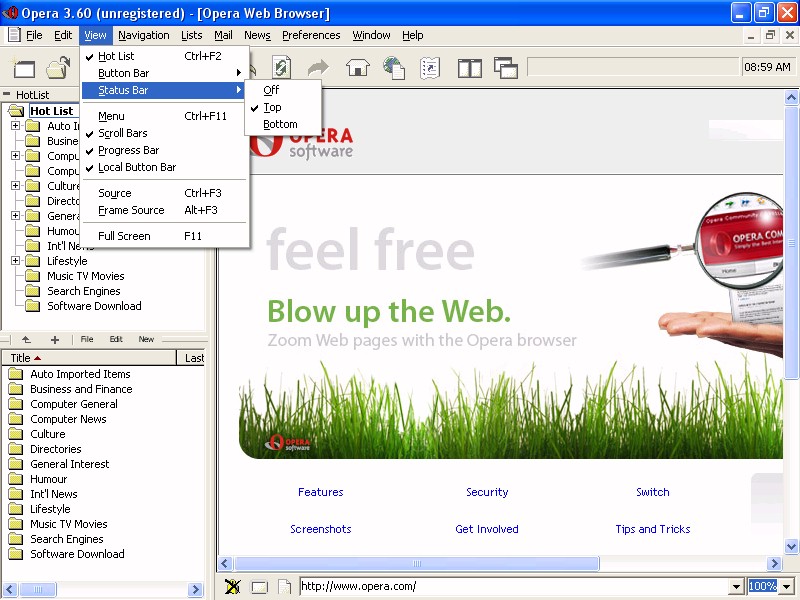Uncheck Scroll Bars in the View menu

(x=163, y=133)
